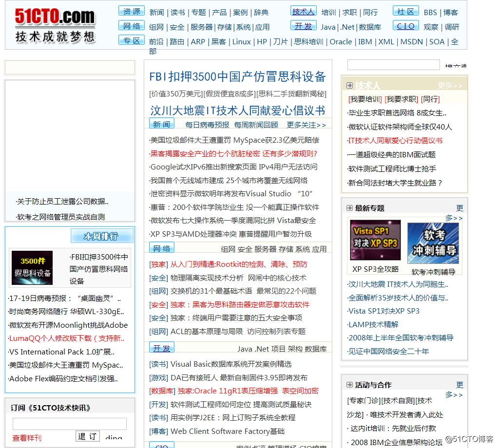Click the XP SP3全攻略 caption
This screenshot has height=448, width=498.
click(x=375, y=269)
